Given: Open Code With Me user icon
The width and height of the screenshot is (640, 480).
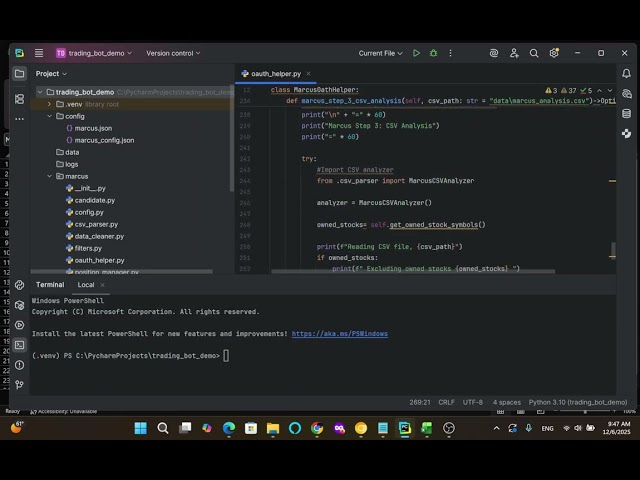Looking at the screenshot, I should (514, 53).
